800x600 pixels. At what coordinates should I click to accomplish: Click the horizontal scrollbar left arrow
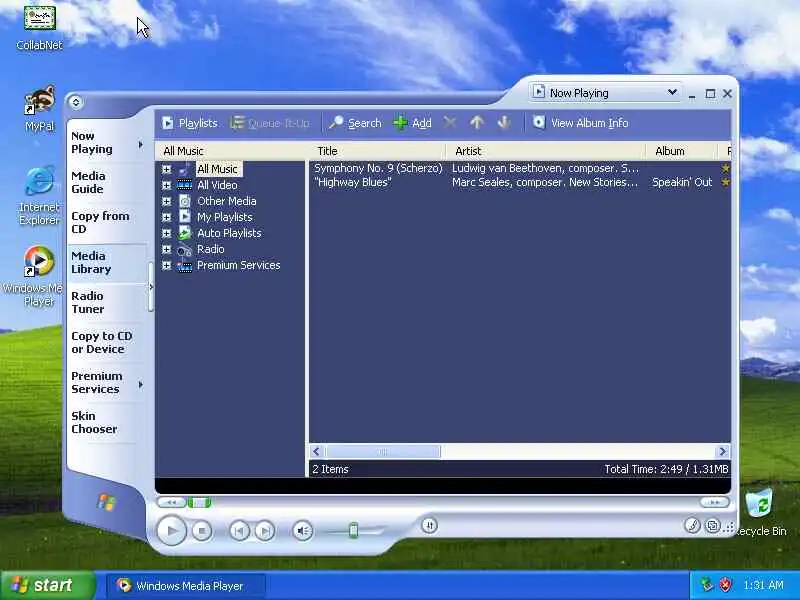point(316,452)
